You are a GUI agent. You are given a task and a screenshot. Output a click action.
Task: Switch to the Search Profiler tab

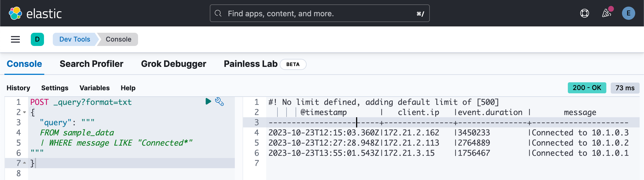click(x=92, y=64)
